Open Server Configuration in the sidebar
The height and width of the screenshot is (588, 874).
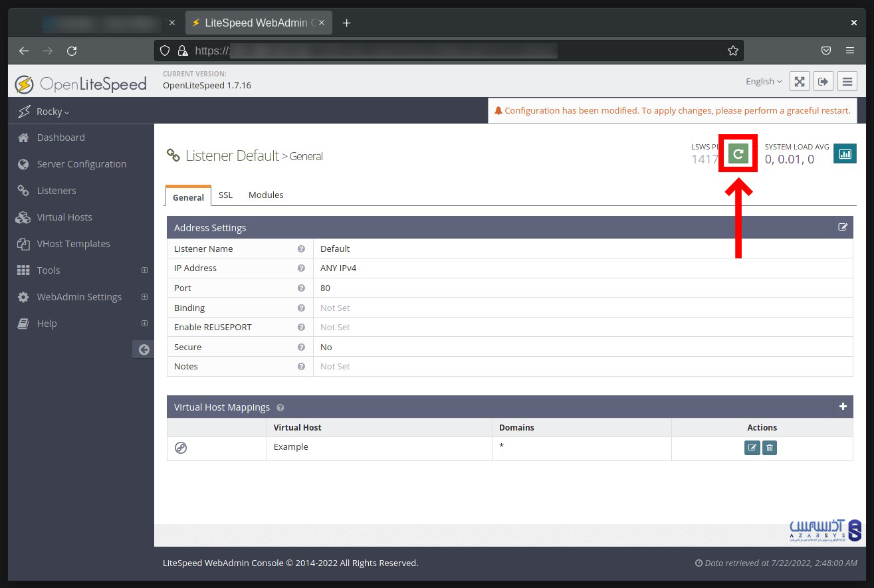[x=80, y=164]
